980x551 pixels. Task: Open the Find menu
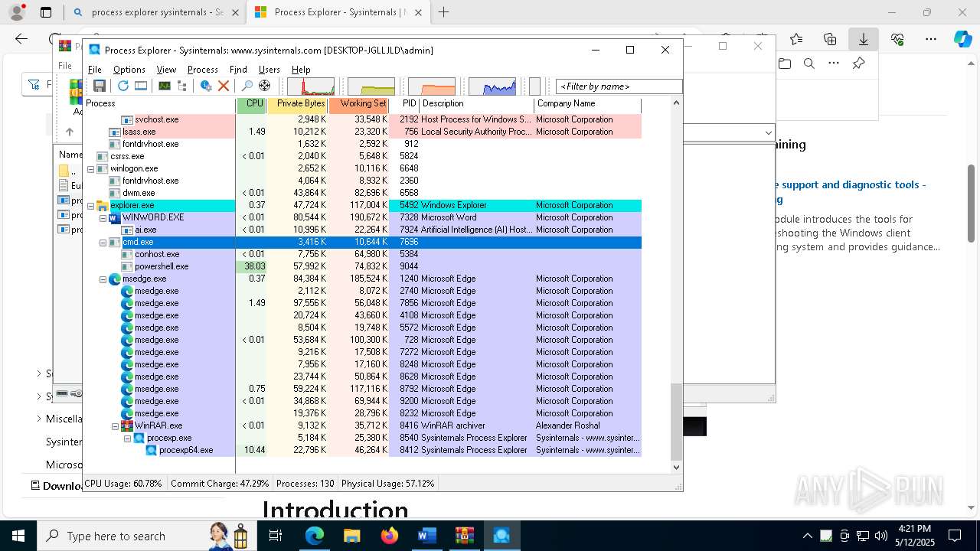pyautogui.click(x=238, y=69)
